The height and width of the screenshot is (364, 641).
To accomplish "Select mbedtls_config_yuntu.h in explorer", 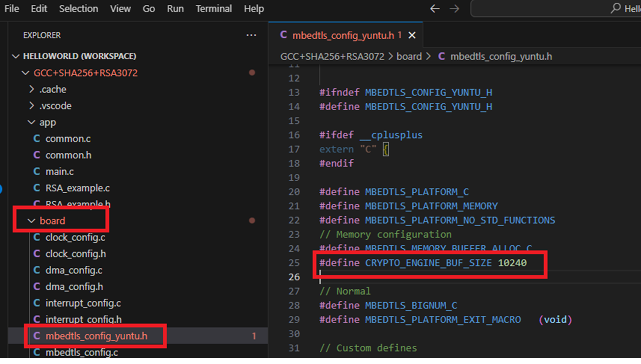I will click(96, 336).
